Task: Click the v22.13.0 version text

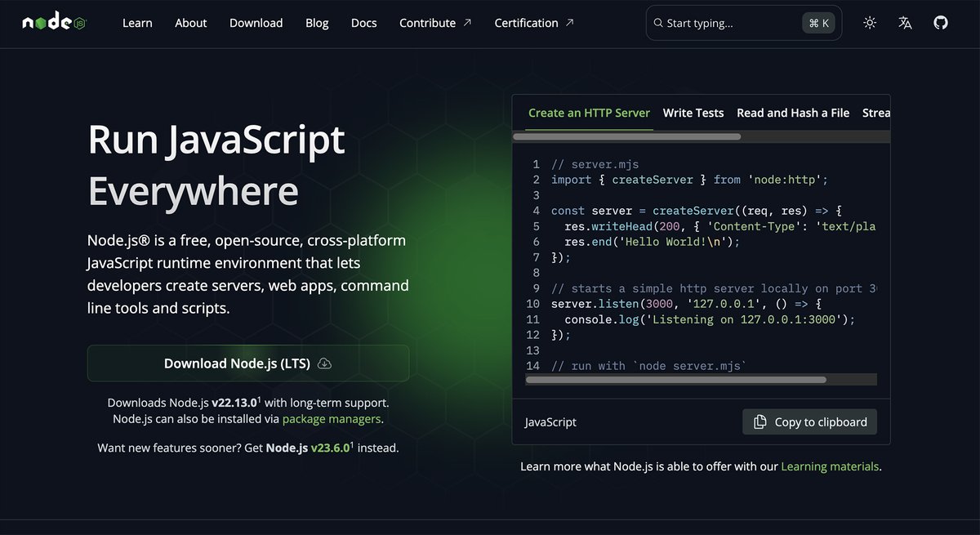Action: 234,403
